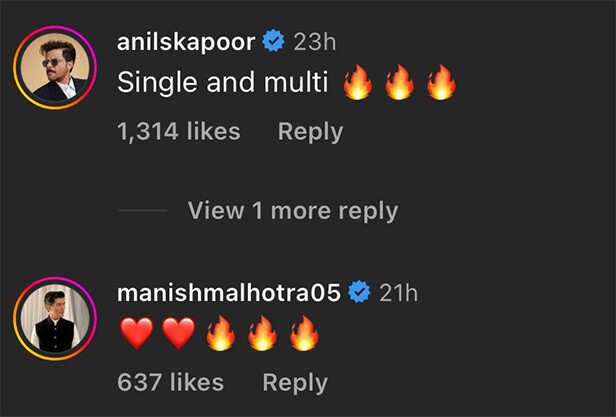The height and width of the screenshot is (417, 616).
Task: Open manishmalhotra05's profile picture story
Action: (x=55, y=319)
